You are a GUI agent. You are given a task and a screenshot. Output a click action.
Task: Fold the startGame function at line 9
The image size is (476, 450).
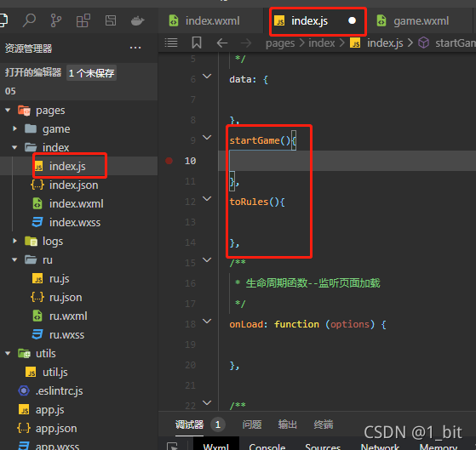[207, 137]
